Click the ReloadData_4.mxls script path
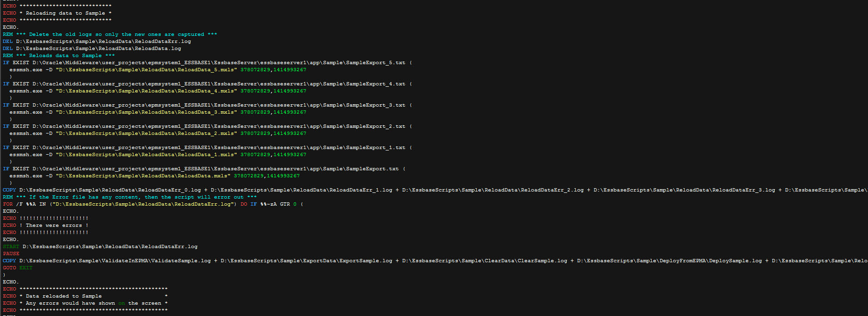 (x=146, y=91)
